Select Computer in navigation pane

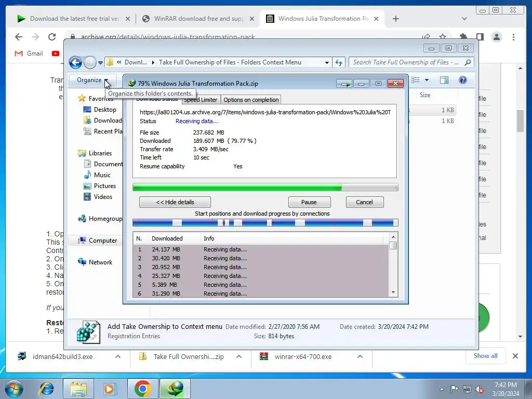tap(97, 241)
